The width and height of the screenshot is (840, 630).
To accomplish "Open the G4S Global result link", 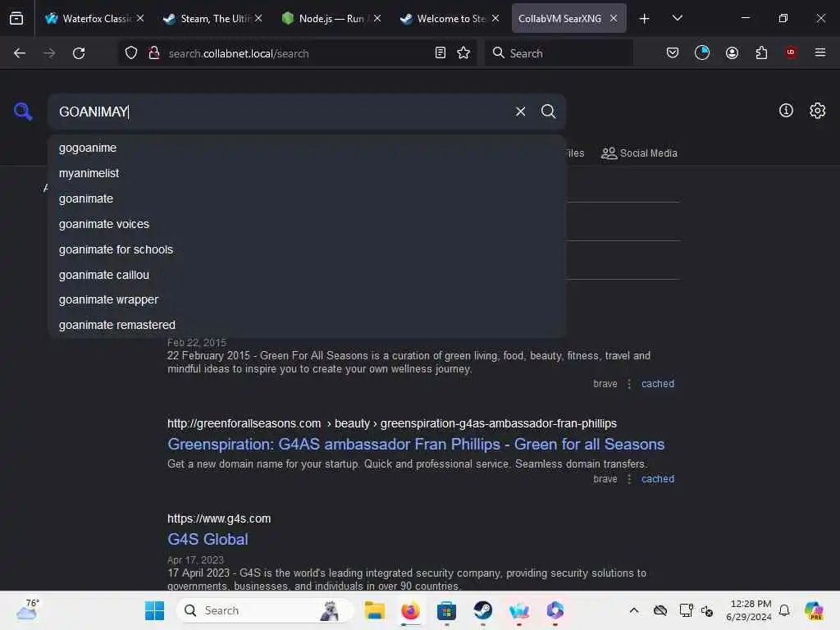I will click(x=208, y=539).
